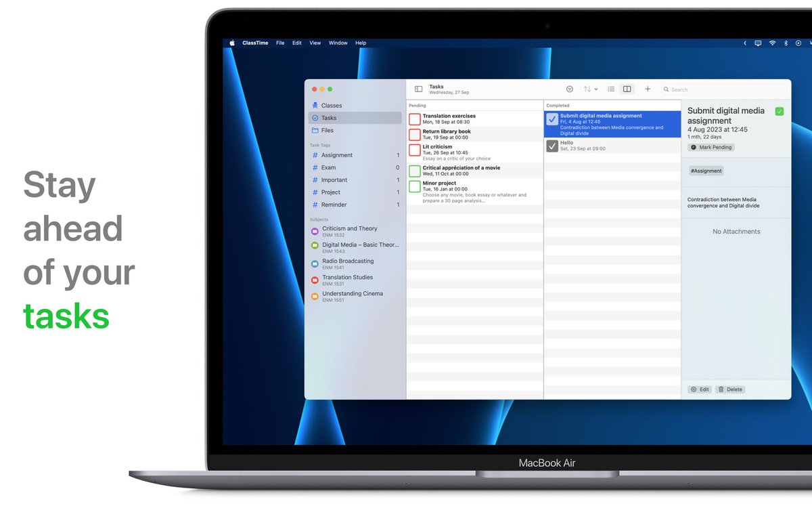Select the Minor project task row
The image size is (812, 508).
click(x=475, y=191)
